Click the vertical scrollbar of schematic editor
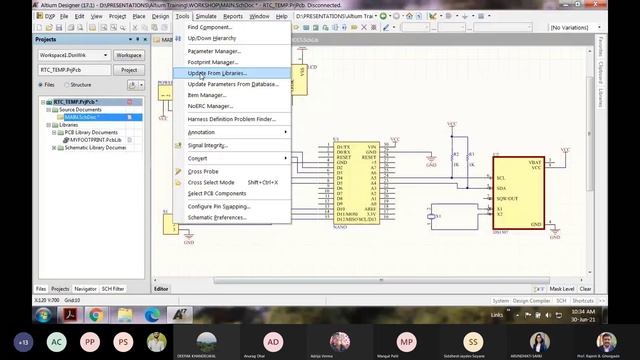640x360 pixels. click(590, 133)
